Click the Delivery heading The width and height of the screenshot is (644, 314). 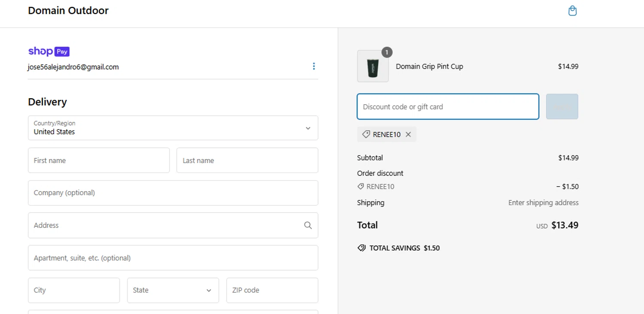tap(47, 102)
